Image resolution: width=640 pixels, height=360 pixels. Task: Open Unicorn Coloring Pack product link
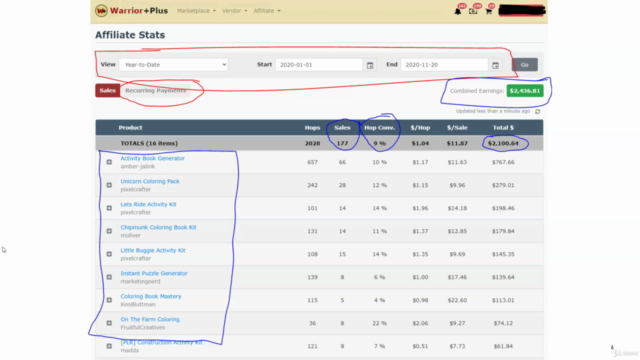click(150, 181)
